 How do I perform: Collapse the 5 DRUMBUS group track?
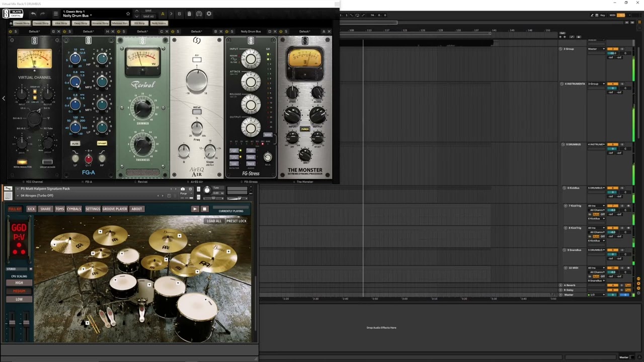coord(563,144)
